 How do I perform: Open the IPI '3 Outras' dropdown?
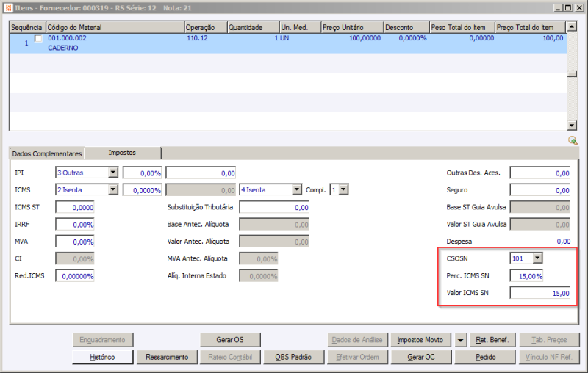(x=113, y=173)
